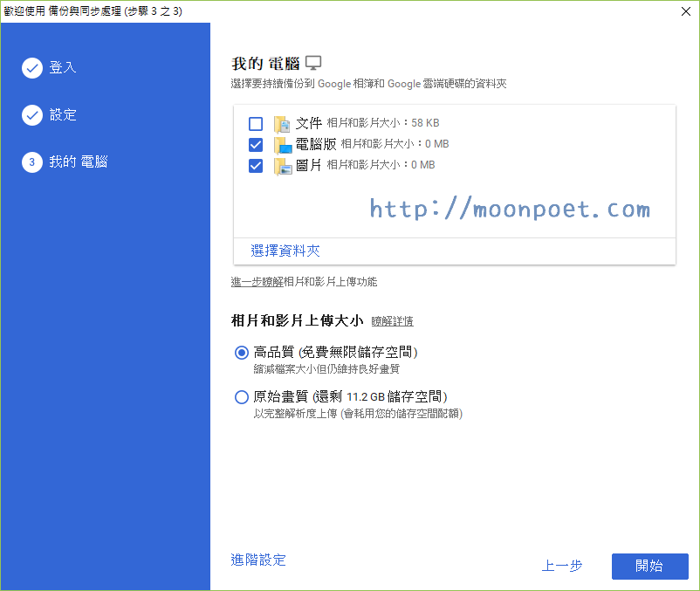Viewport: 700px width, 591px height.
Task: Click the checkmark icon next to 登入 step
Action: (32, 68)
